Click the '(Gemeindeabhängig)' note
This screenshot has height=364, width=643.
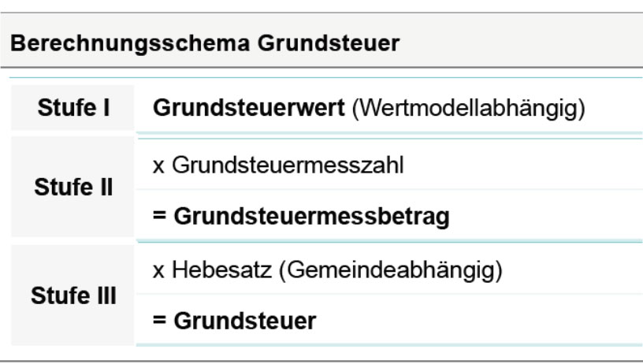click(390, 271)
